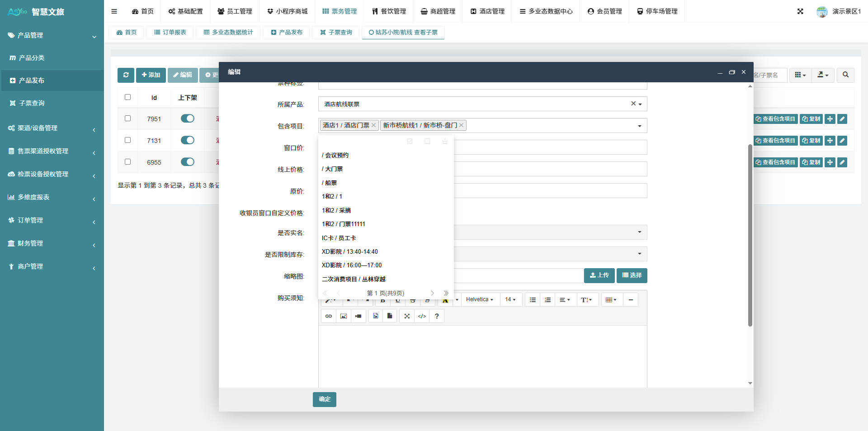Switch to the 多业态数据统计 tab
This screenshot has height=431, width=868.
pyautogui.click(x=228, y=33)
